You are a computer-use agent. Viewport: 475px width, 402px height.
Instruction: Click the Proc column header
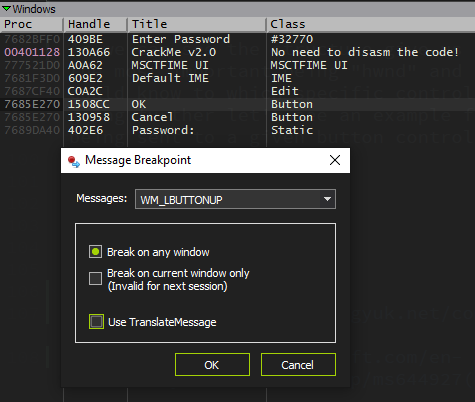[x=31, y=24]
